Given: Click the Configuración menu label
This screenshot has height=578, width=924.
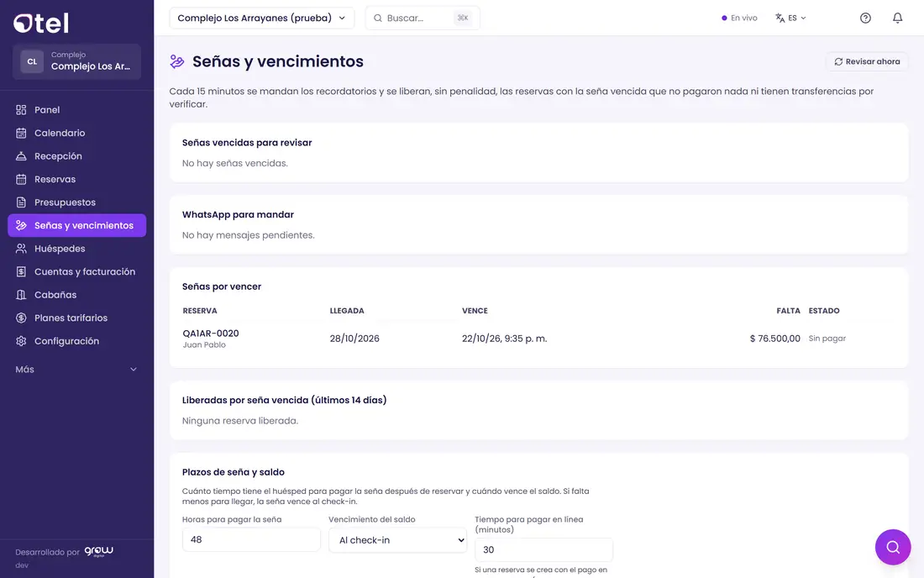Looking at the screenshot, I should click(x=66, y=341).
